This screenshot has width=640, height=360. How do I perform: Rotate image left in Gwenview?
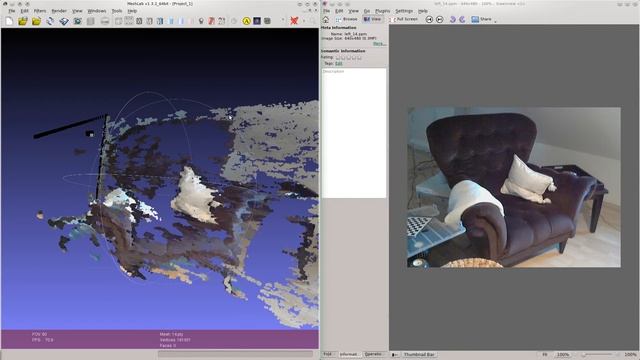[x=452, y=19]
